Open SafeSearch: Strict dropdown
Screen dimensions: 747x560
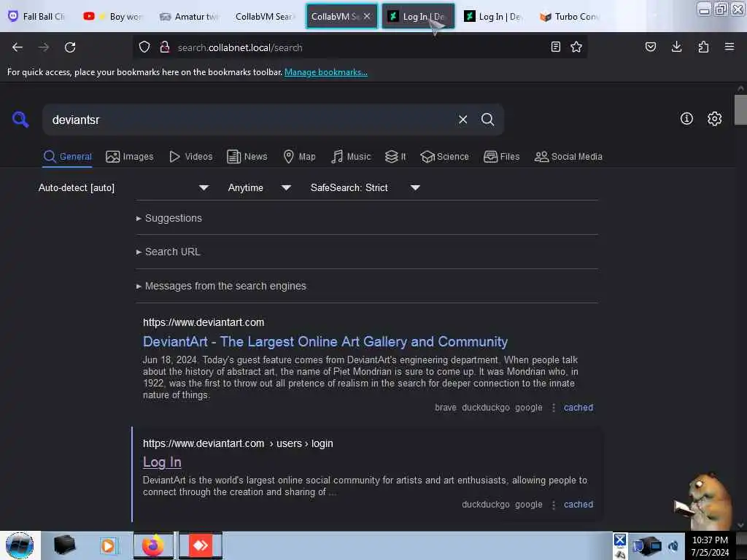pyautogui.click(x=365, y=187)
